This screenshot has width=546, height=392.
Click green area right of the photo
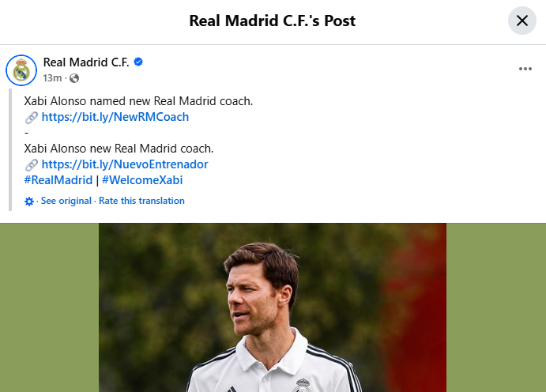pos(496,307)
